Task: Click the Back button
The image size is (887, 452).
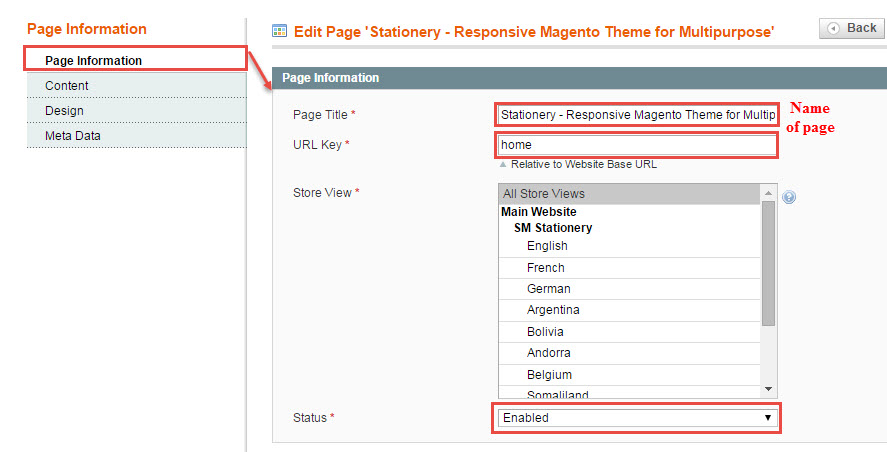Action: click(x=852, y=28)
